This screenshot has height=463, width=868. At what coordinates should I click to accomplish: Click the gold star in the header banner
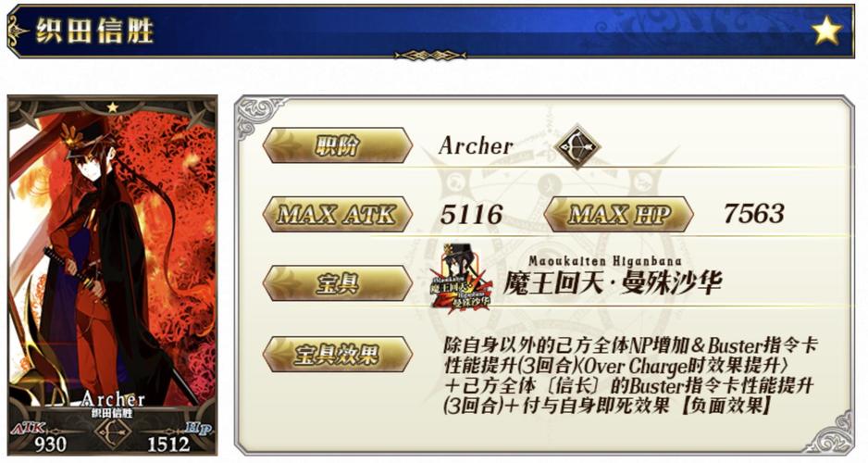point(826,30)
